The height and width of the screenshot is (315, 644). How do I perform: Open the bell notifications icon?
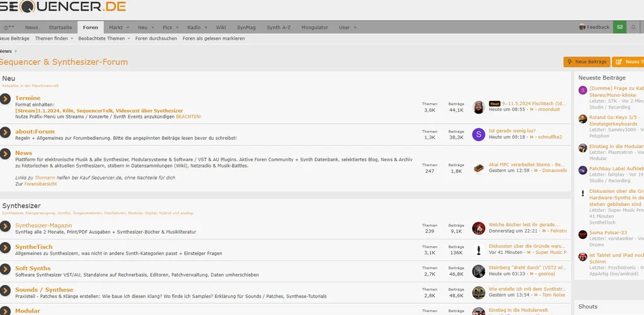[633, 27]
